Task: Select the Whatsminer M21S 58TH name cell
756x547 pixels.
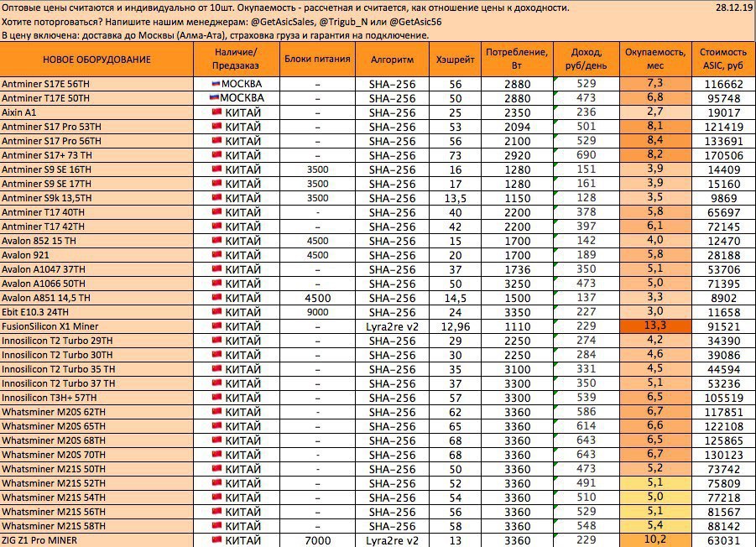Action: pyautogui.click(x=96, y=526)
